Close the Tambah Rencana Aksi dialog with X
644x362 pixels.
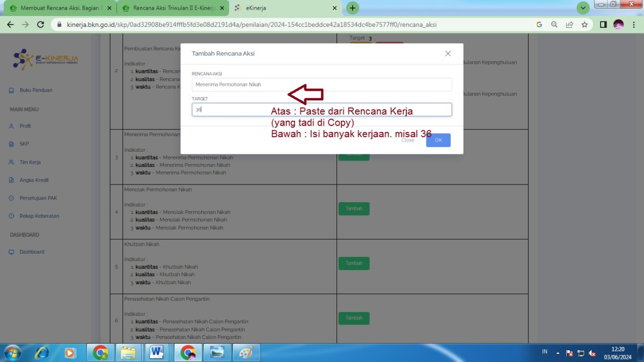pyautogui.click(x=448, y=54)
